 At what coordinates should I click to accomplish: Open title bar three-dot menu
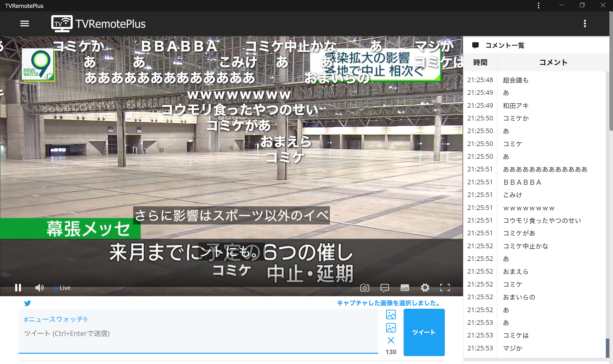coord(538,6)
